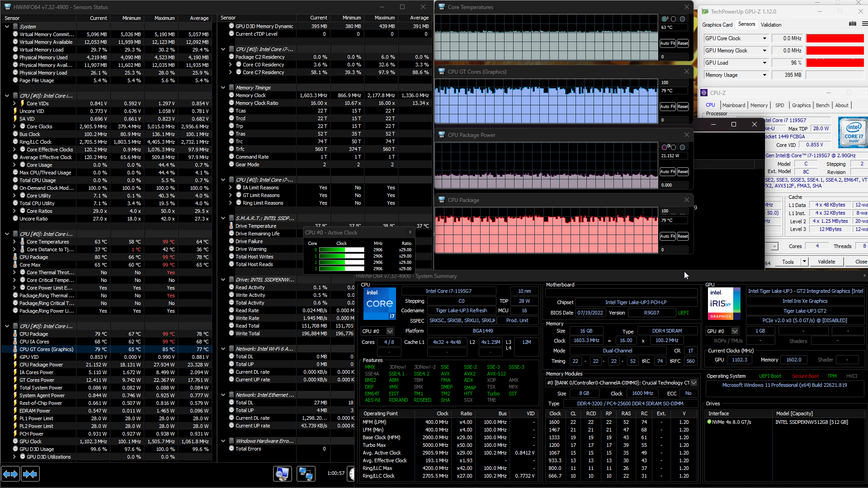Click the CPU-Z Tools button
Image resolution: width=868 pixels, height=488 pixels.
click(788, 262)
